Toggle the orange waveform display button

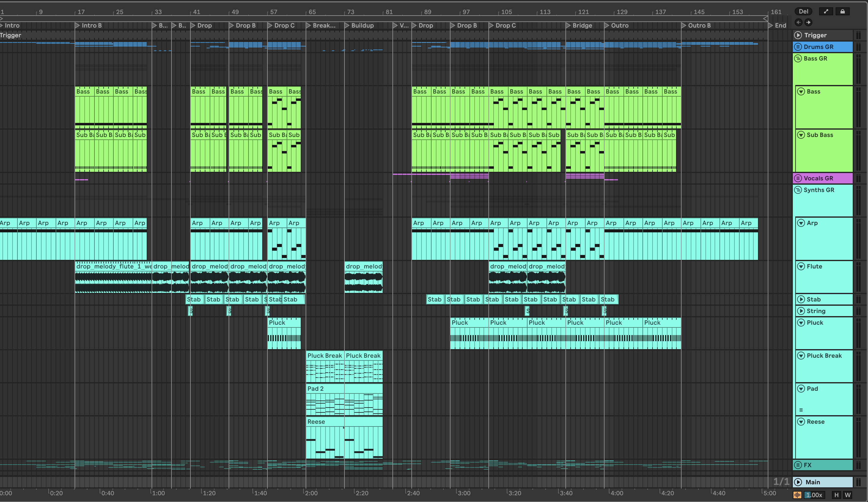797,495
